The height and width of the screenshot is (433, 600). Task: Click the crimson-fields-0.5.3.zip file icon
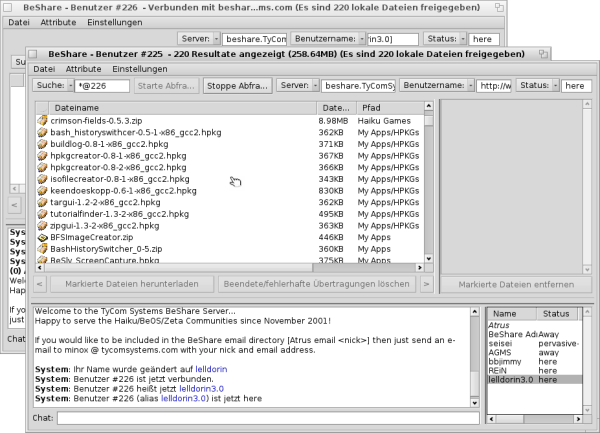tap(42, 120)
